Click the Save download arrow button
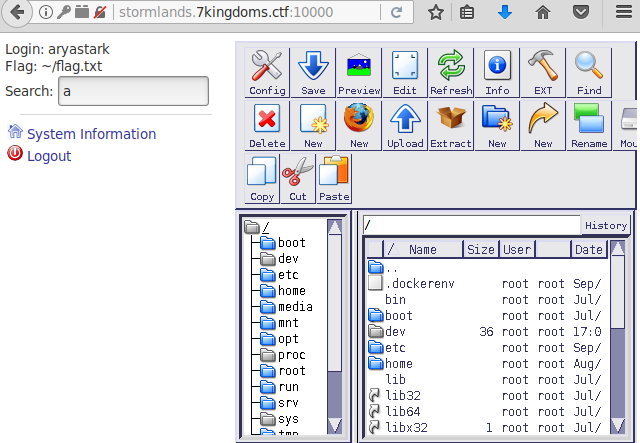Viewport: 640px width, 443px height. pos(313,73)
